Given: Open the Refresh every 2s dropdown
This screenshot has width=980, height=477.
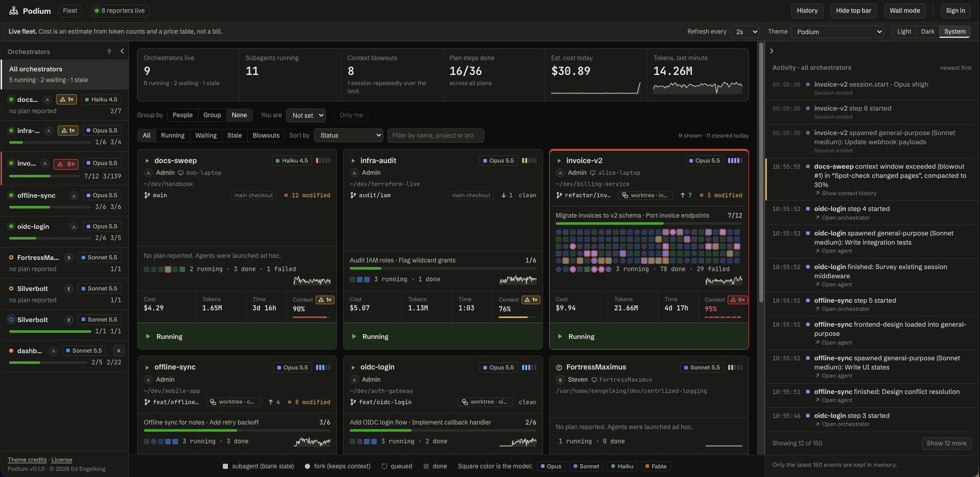Looking at the screenshot, I should coord(744,32).
